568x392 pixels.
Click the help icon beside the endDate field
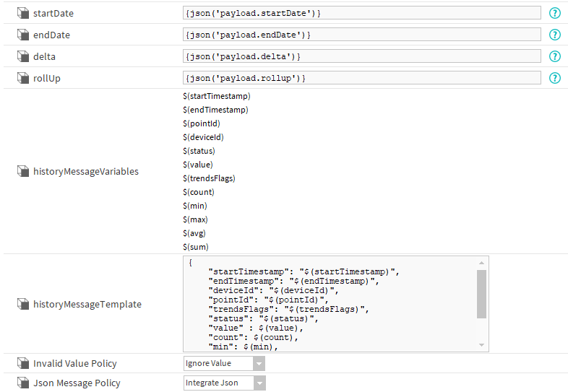[x=555, y=35]
